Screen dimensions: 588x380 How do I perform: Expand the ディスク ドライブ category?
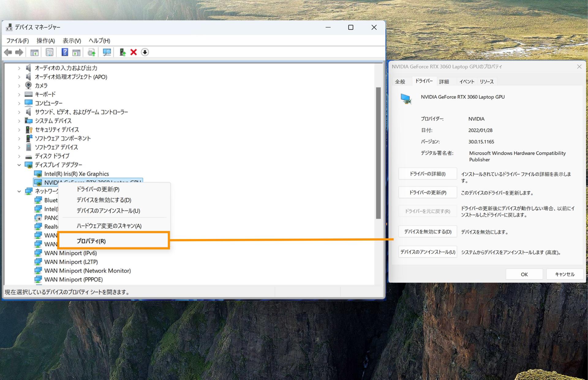tap(19, 156)
